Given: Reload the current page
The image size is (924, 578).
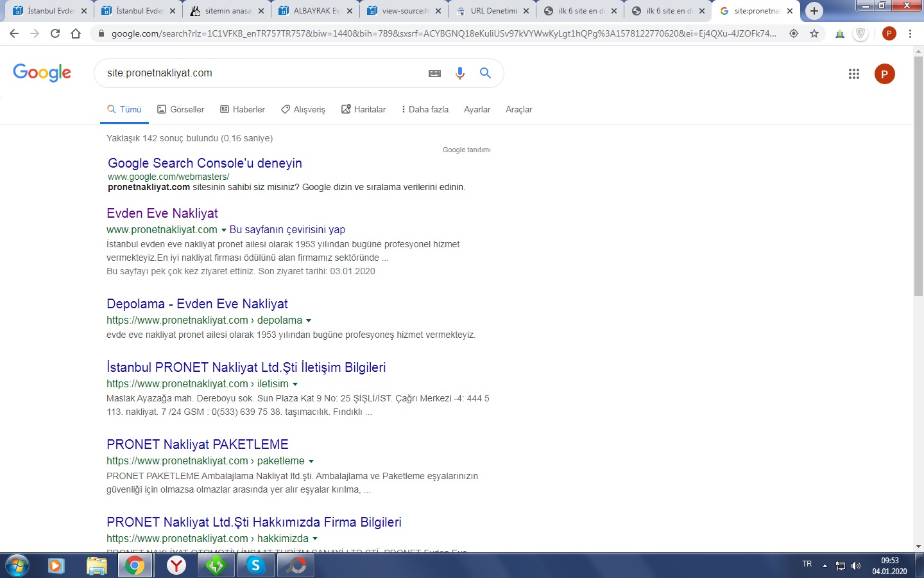Looking at the screenshot, I should click(55, 33).
